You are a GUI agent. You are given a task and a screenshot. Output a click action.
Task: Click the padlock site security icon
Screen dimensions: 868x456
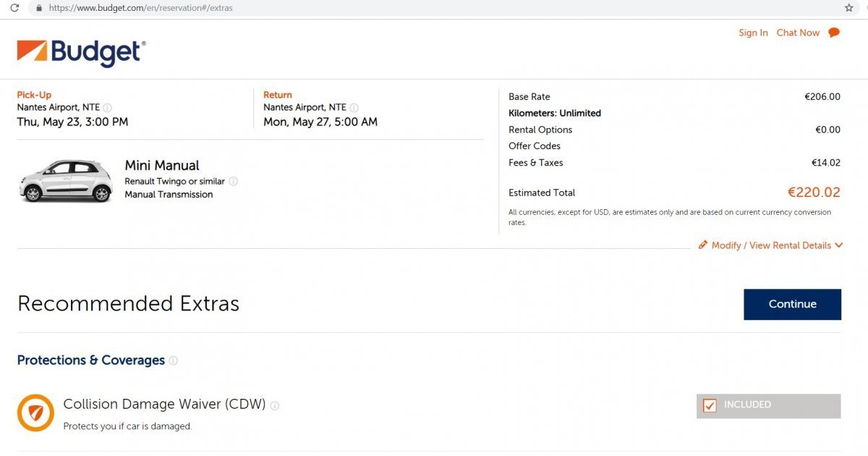[x=39, y=8]
